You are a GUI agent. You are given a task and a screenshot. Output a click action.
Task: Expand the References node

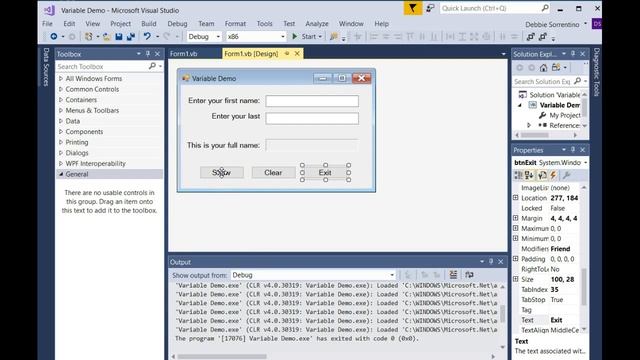click(529, 125)
